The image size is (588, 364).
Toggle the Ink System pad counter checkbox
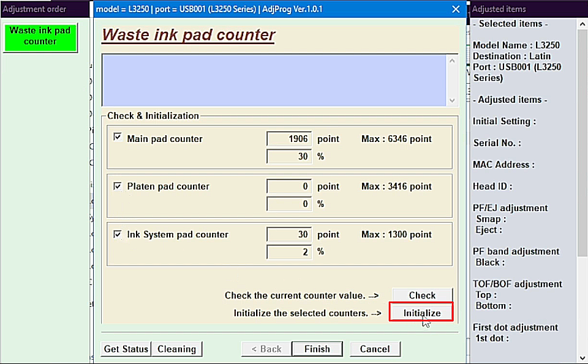pos(118,234)
